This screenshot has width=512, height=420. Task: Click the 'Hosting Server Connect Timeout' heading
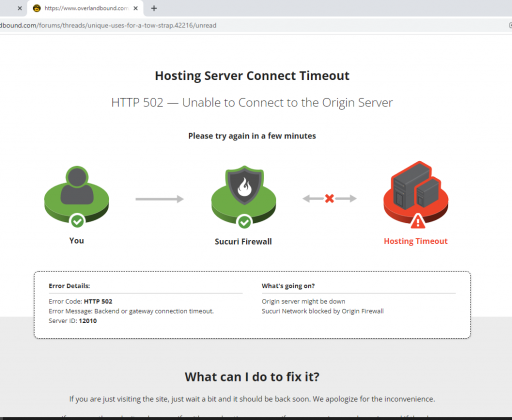252,76
